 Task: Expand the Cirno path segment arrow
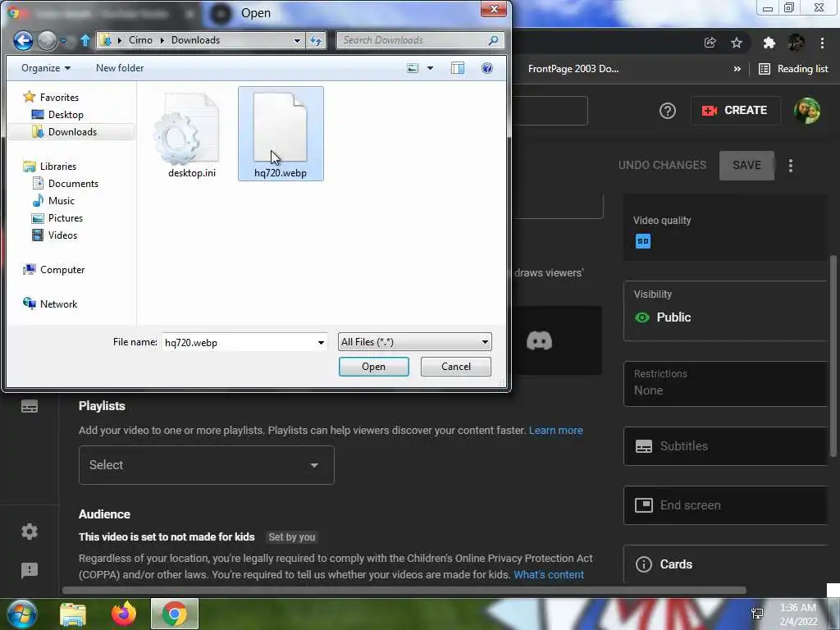[162, 40]
